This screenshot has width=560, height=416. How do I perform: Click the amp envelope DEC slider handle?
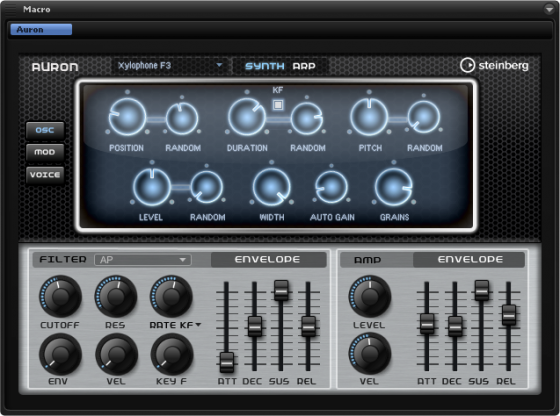coord(455,326)
